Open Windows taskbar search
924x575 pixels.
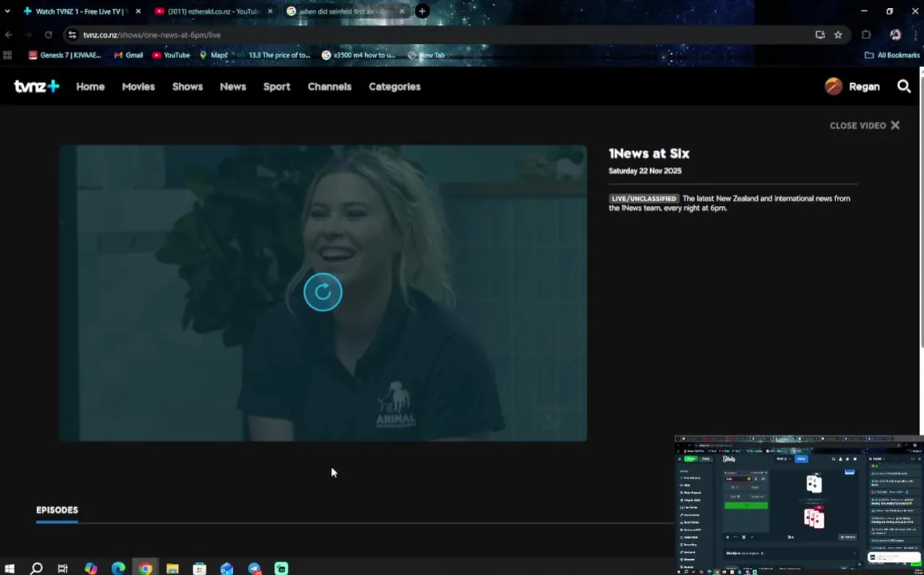coord(36,569)
